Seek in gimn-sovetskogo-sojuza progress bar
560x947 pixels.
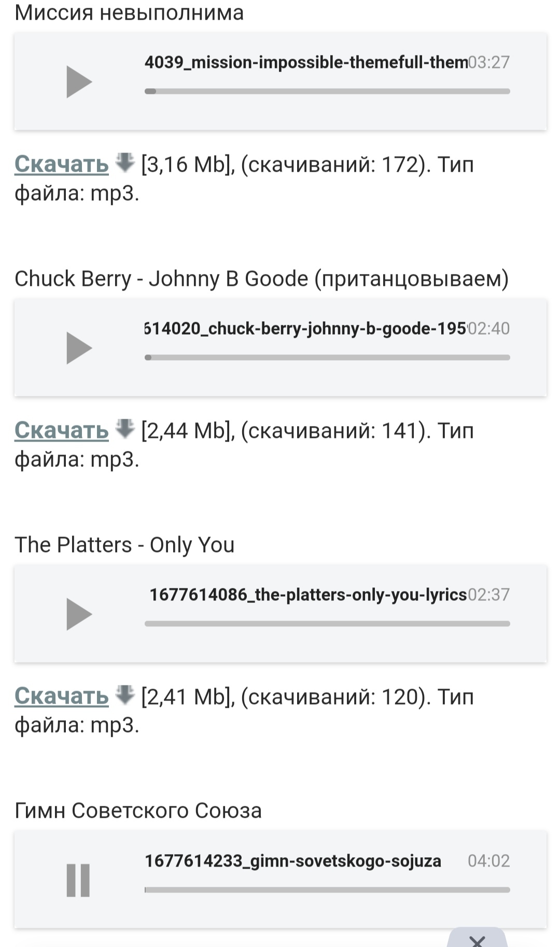(327, 890)
